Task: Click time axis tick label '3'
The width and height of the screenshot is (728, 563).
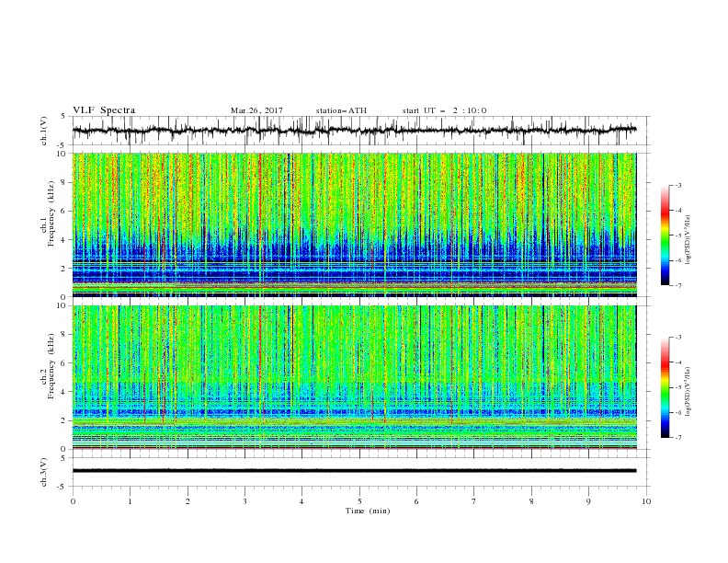Action: point(245,501)
